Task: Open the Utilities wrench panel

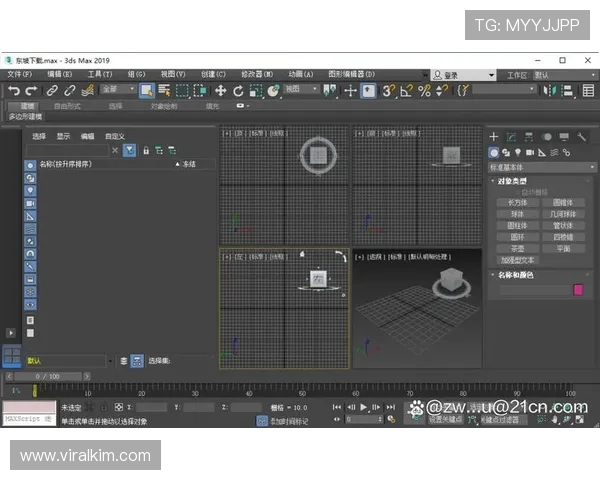Action: [582, 136]
